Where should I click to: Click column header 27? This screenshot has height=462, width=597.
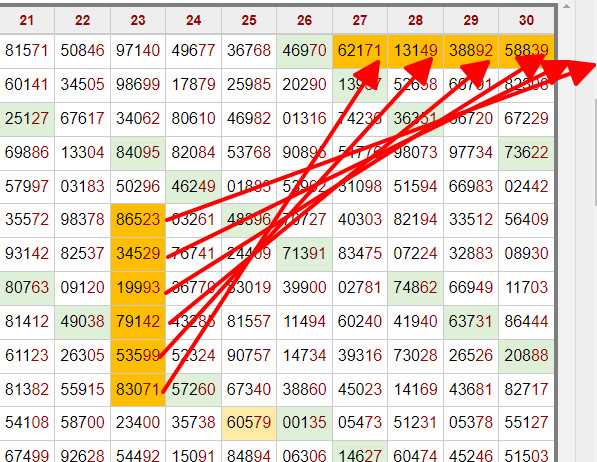coord(360,20)
